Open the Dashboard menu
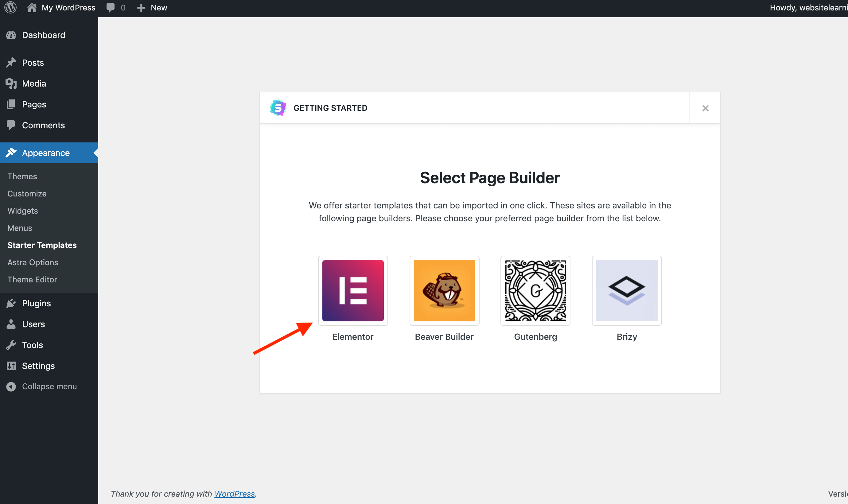Viewport: 848px width, 504px height. 49,35
